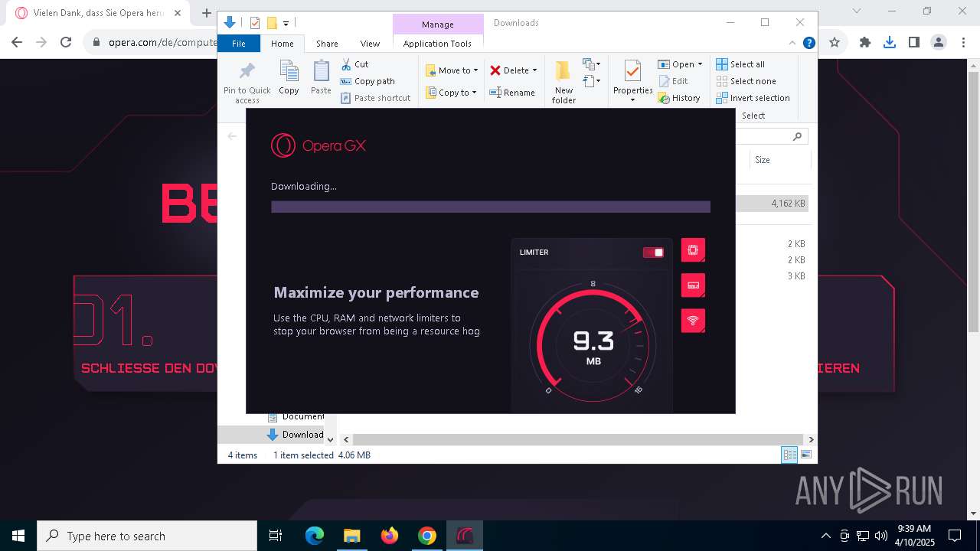Cut the selected file via ribbon
The width and height of the screenshot is (980, 551).
[x=354, y=64]
